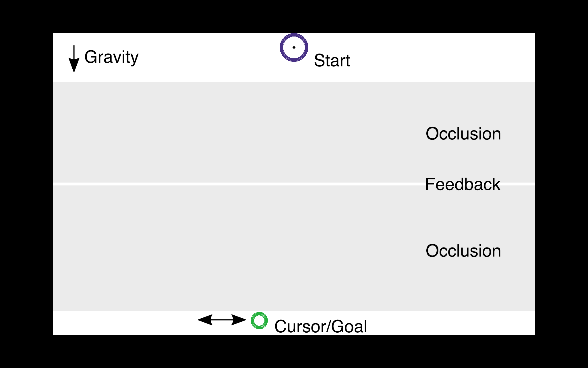Screen dimensions: 588x368
Task: Click the left arrowhead of horizontal arrow
Action: click(x=205, y=320)
